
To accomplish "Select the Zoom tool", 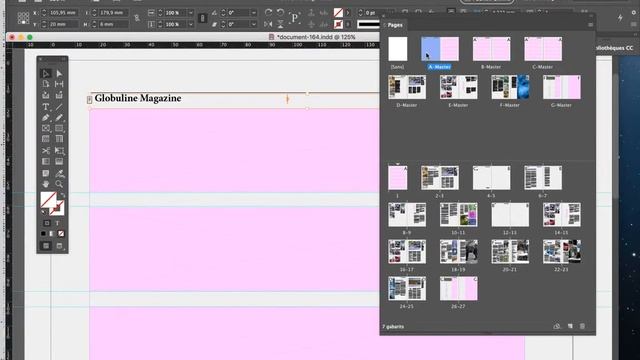I will [59, 184].
